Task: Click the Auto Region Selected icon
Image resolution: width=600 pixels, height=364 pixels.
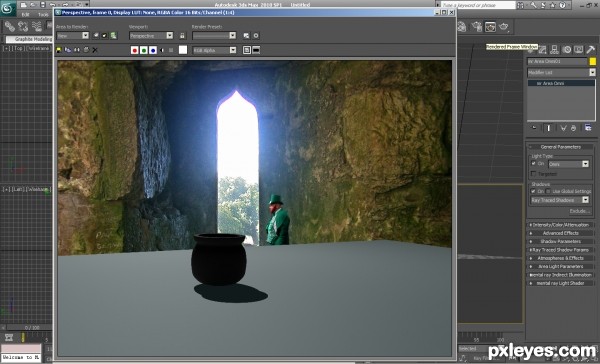Action: 104,36
